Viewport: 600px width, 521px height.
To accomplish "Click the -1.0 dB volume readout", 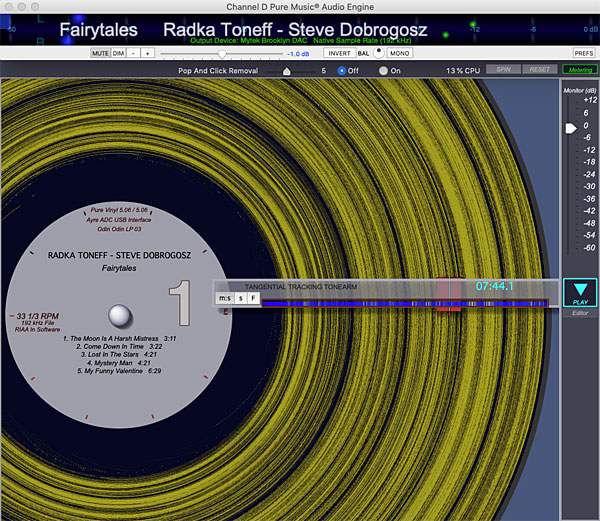I will pyautogui.click(x=298, y=54).
